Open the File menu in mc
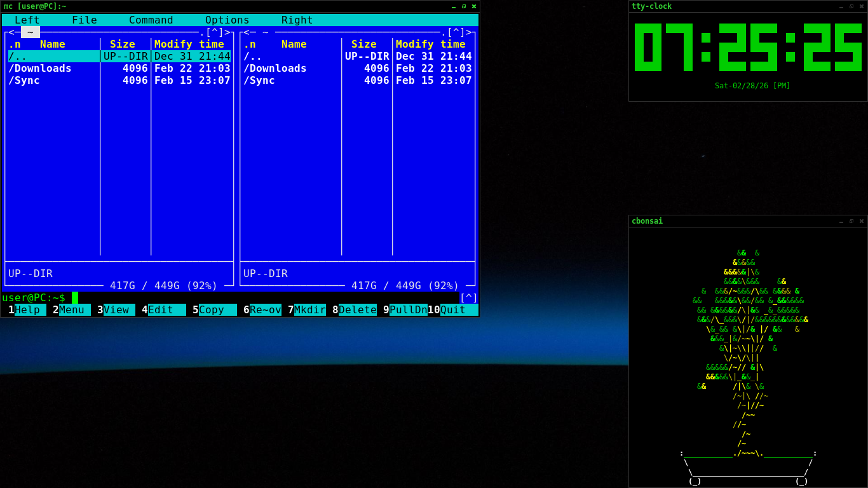 [85, 20]
